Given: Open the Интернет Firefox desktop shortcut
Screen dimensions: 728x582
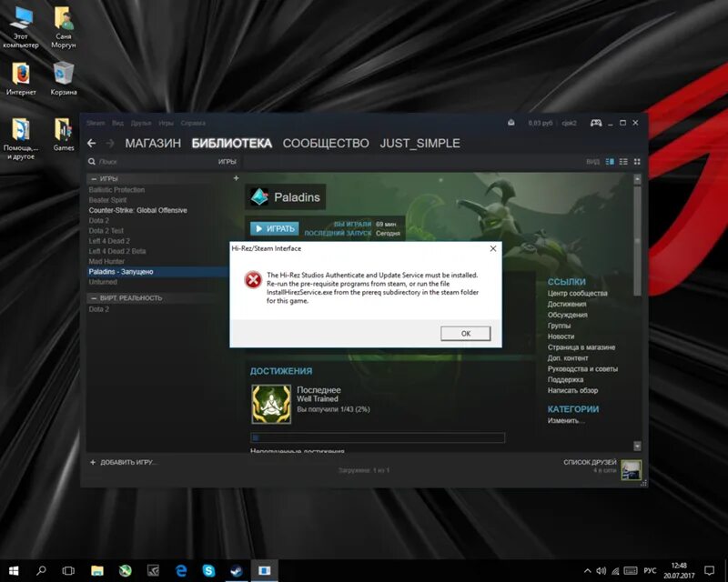Looking at the screenshot, I should pos(21,79).
